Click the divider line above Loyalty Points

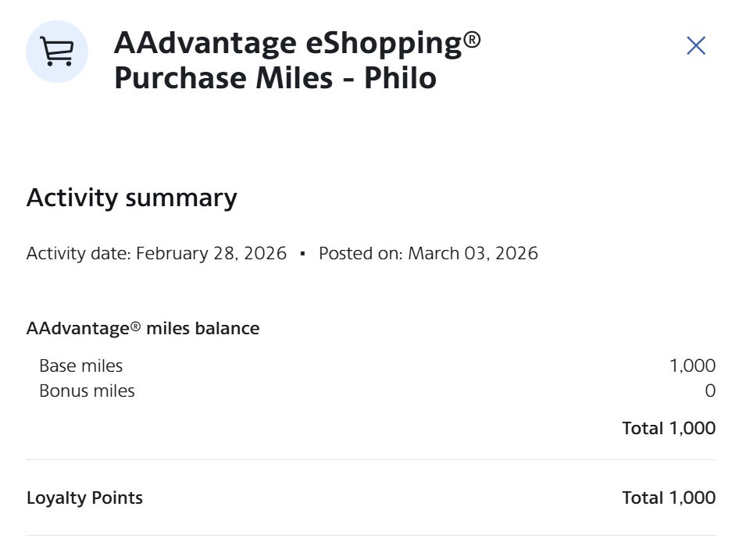370,460
